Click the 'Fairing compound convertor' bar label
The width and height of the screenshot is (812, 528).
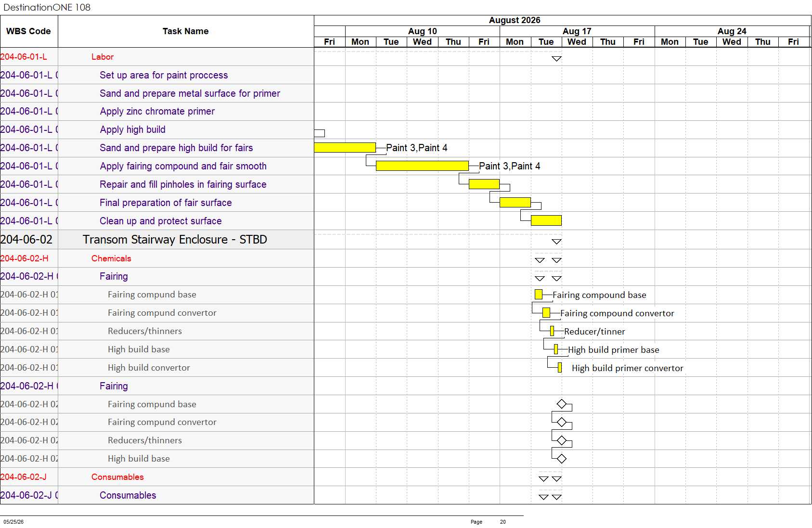[x=617, y=313]
